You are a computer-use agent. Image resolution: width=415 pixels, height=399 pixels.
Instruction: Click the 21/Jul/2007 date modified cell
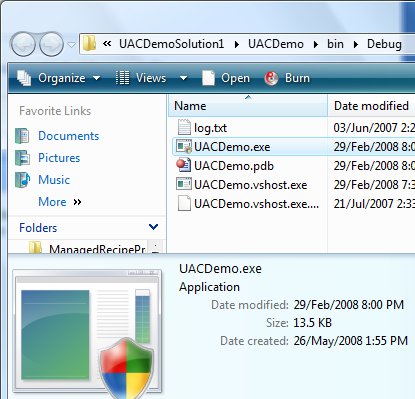click(374, 204)
